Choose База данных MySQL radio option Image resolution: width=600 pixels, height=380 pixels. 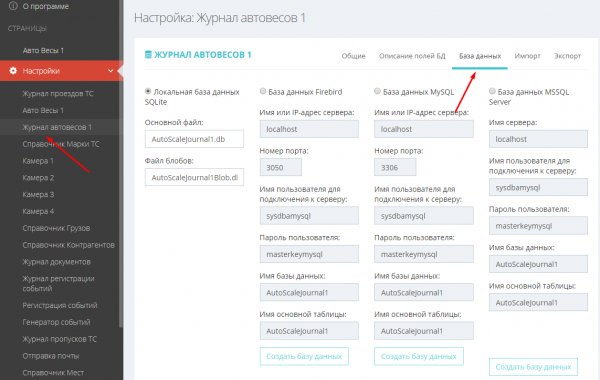coord(377,91)
